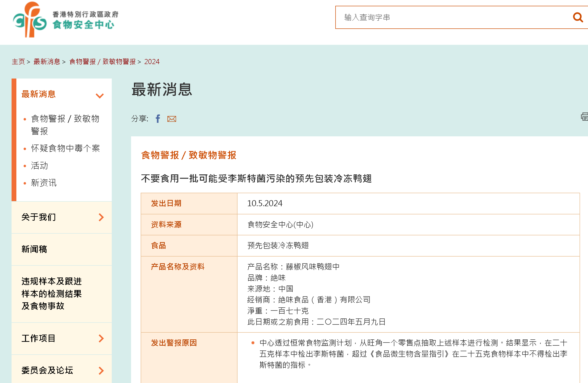Open 活动 sidebar sub-item

click(x=40, y=165)
